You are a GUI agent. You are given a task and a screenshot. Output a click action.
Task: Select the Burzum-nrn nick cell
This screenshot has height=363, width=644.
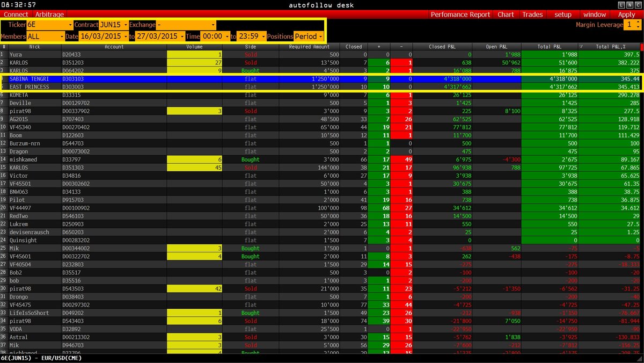(x=34, y=143)
